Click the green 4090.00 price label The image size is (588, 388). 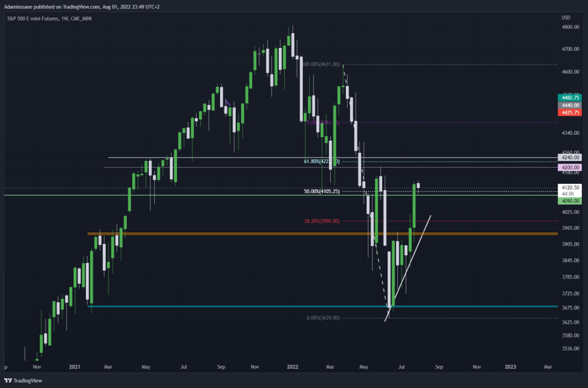click(x=569, y=201)
